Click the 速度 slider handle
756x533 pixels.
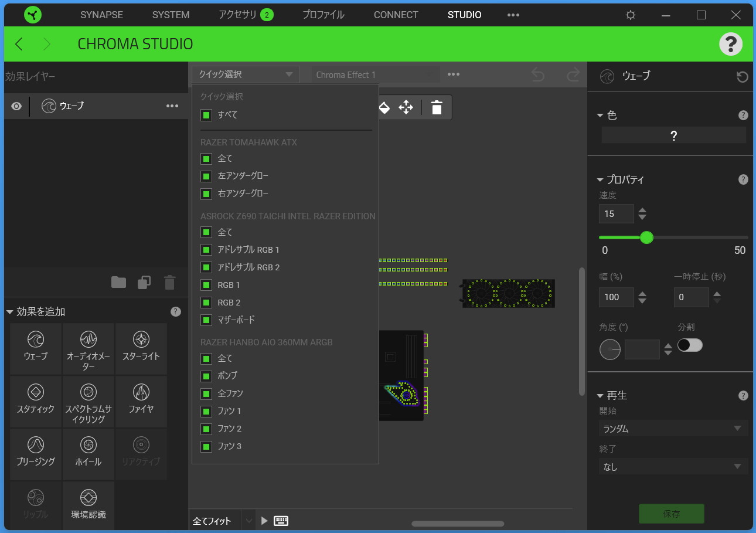tap(646, 237)
